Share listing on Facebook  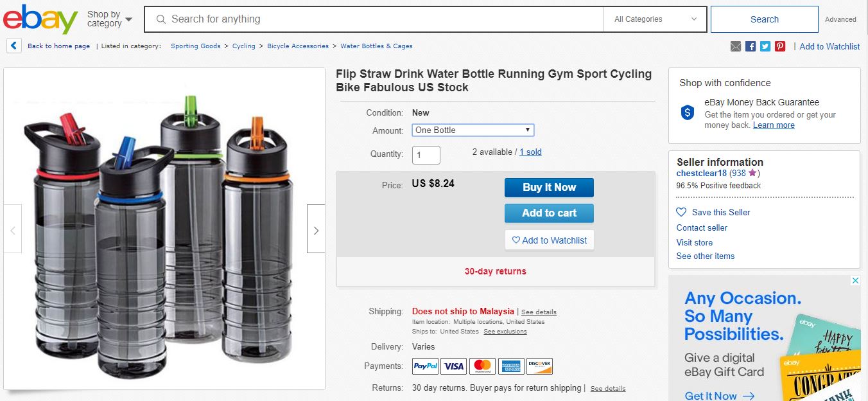pos(751,46)
